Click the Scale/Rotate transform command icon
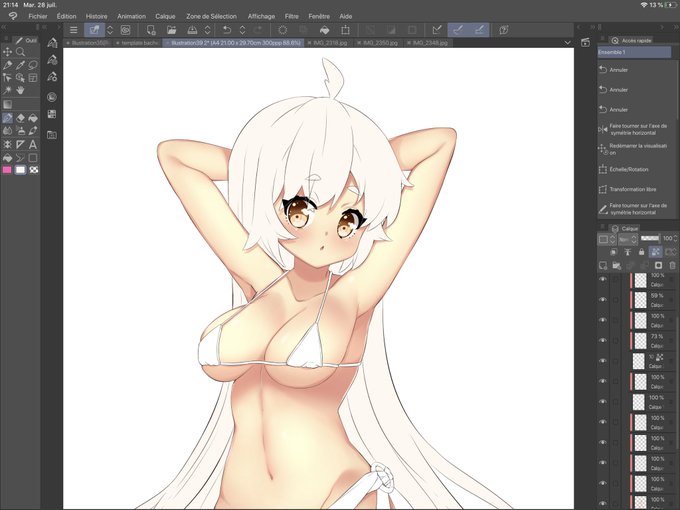The image size is (680, 510). (x=345, y=30)
